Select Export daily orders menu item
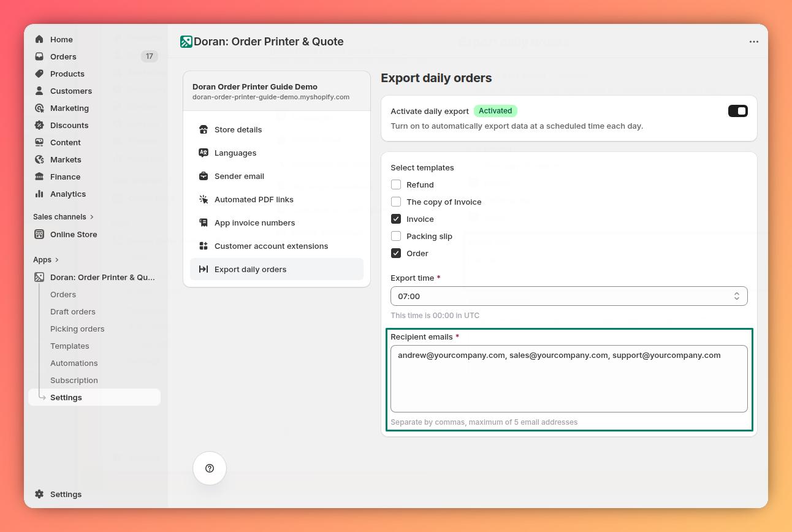792x532 pixels. tap(276, 269)
